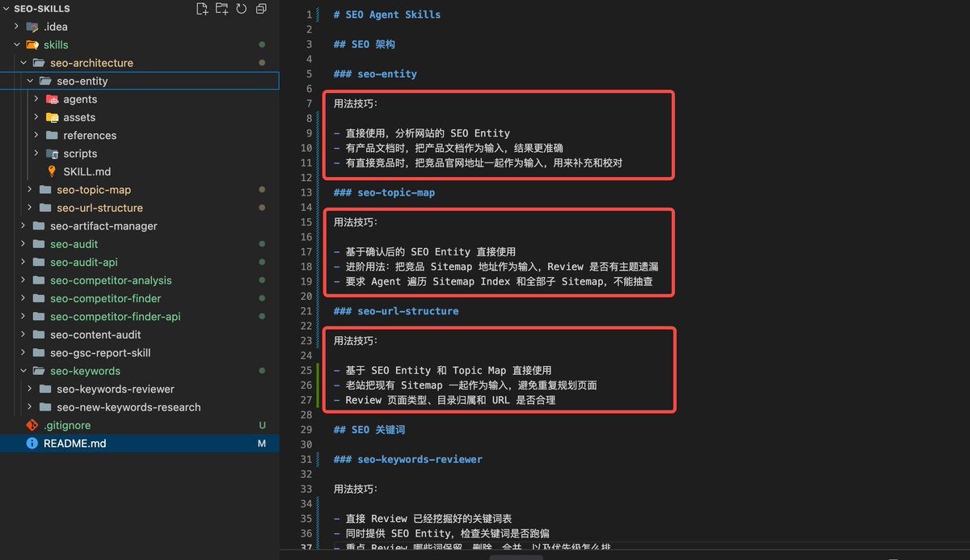Click the scripts folder icon

52,154
